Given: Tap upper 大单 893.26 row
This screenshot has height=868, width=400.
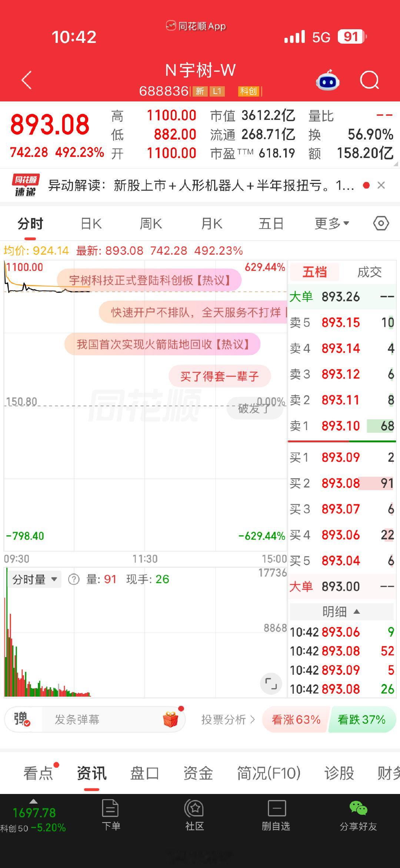Looking at the screenshot, I should tap(342, 296).
